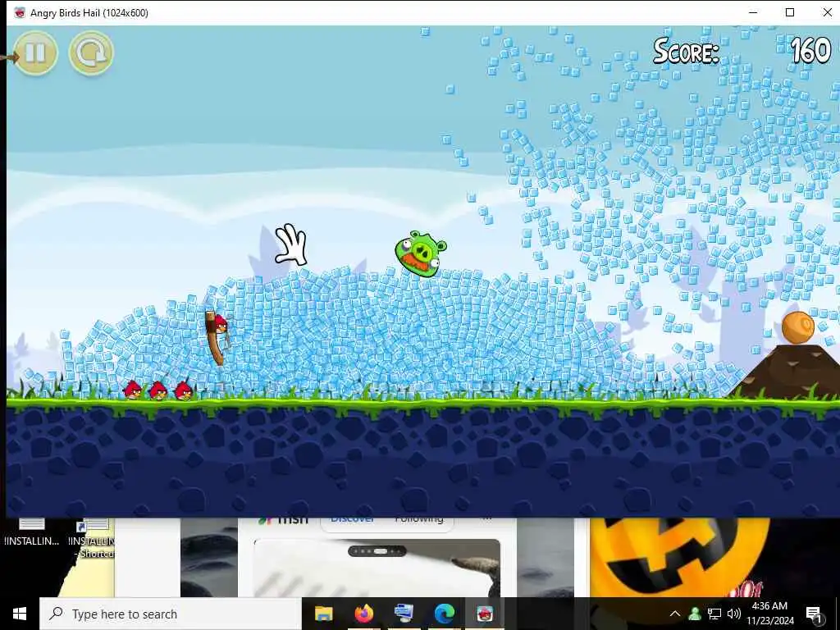Viewport: 840px width, 630px height.
Task: Select the Angry Birds taskbar icon
Action: (485, 614)
